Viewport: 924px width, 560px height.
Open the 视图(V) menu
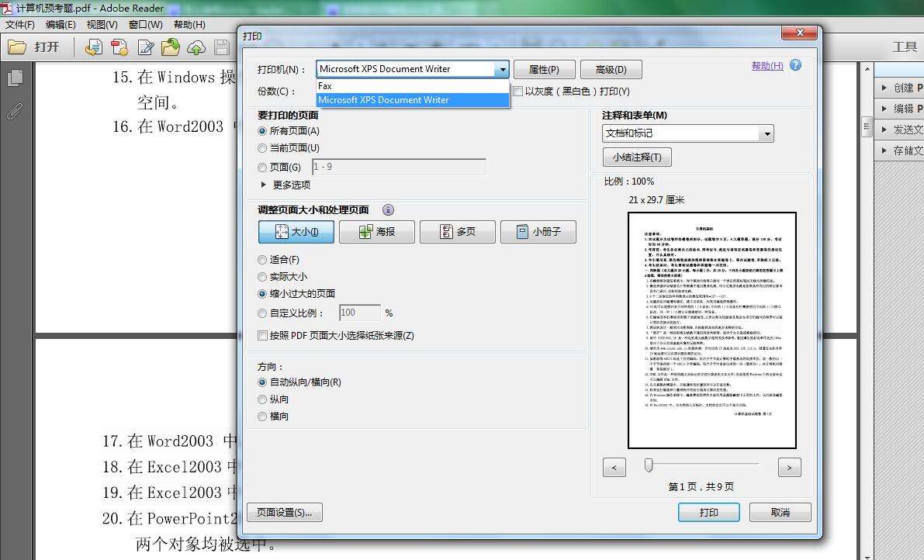102,25
